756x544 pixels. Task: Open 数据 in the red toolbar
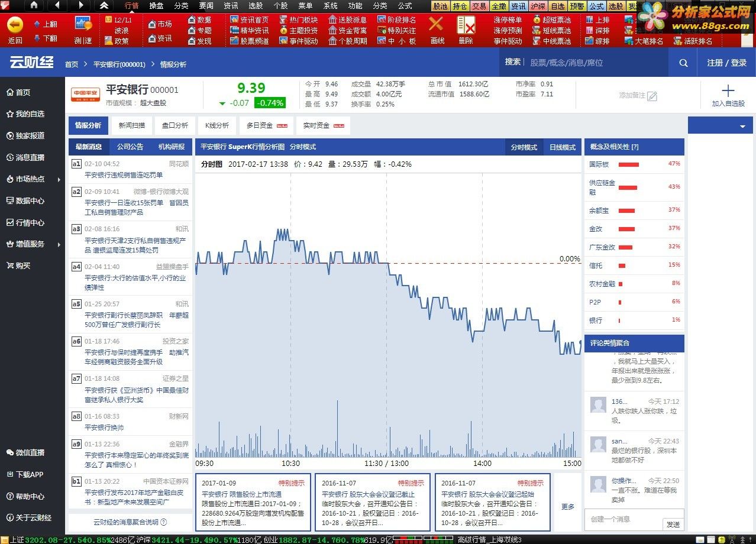coord(200,20)
